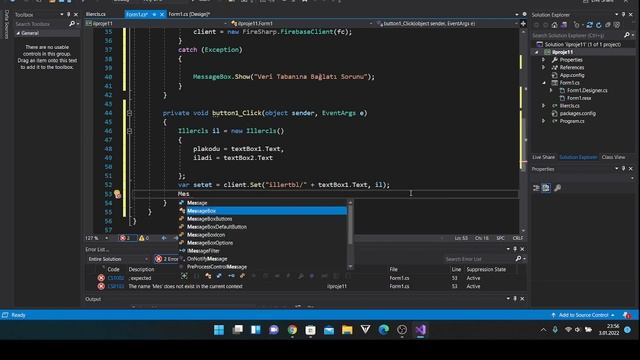Expand Program.cs node in Solution Explorer
This screenshot has width=640, height=360.
coord(544,121)
